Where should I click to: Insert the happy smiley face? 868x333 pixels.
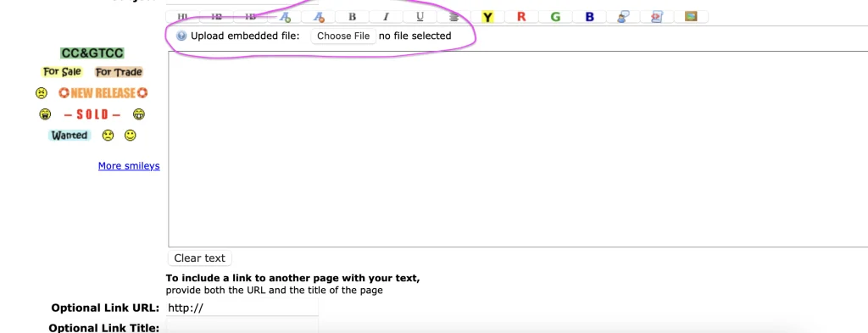click(x=130, y=136)
